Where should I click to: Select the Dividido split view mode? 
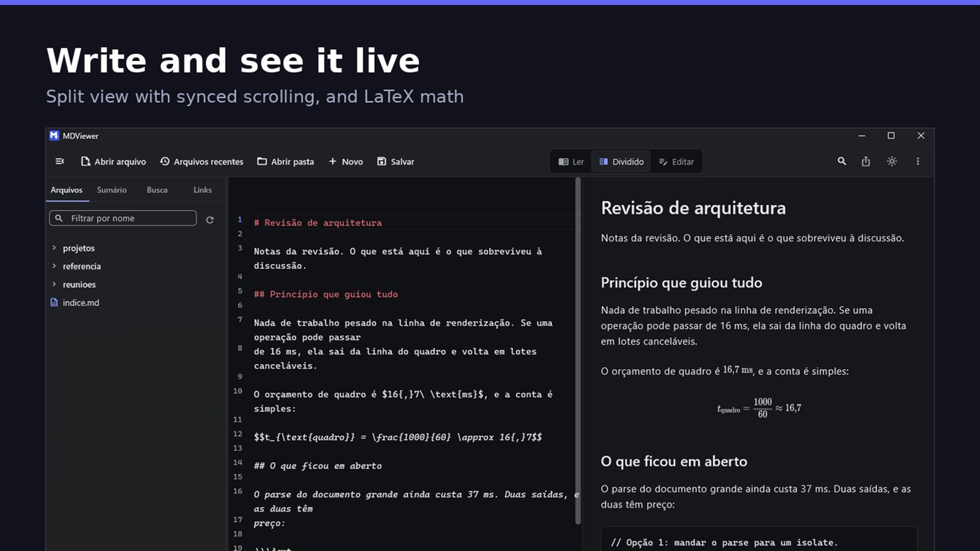tap(621, 162)
